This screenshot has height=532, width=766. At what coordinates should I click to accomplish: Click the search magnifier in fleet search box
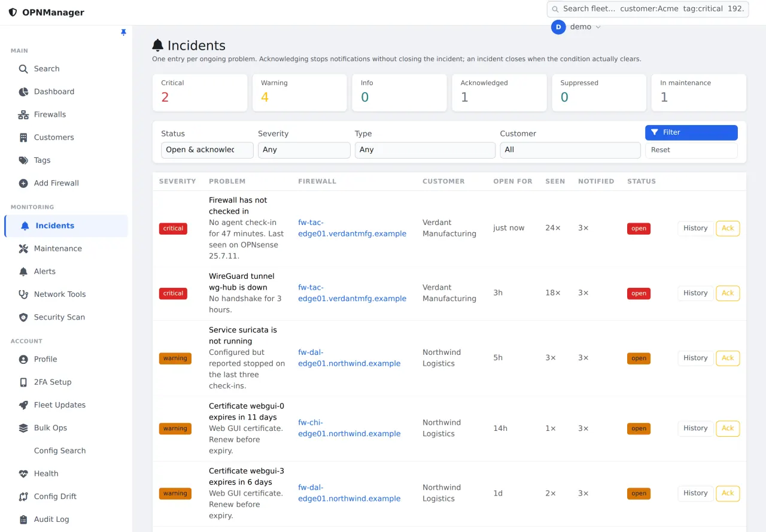(555, 9)
